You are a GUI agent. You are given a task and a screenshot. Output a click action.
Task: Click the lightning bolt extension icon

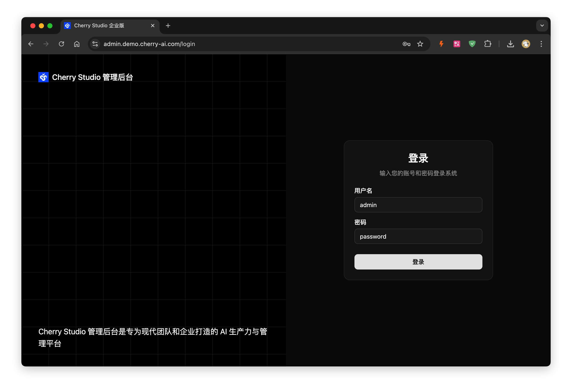(441, 44)
